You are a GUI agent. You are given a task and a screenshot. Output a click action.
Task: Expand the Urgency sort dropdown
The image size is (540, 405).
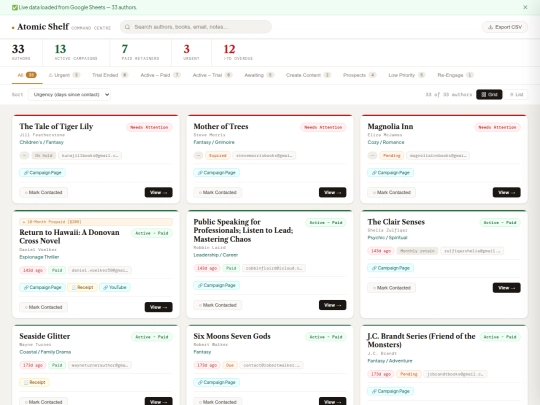(69, 94)
